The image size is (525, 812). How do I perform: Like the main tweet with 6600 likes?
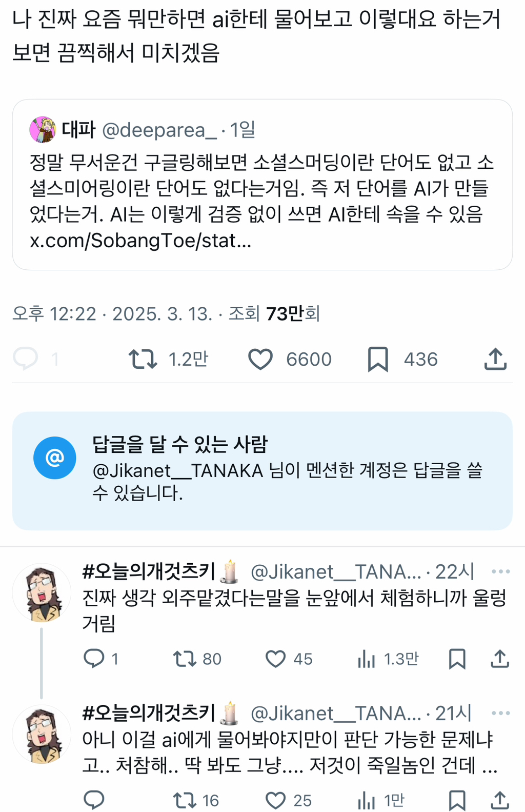(260, 359)
